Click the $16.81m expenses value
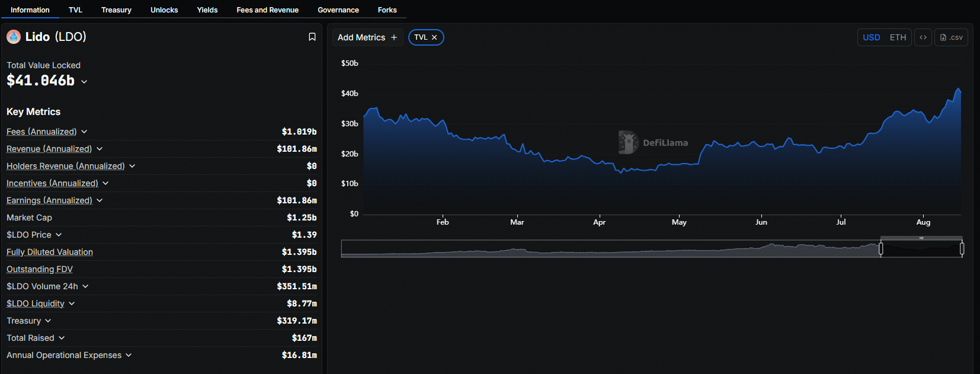 [299, 355]
